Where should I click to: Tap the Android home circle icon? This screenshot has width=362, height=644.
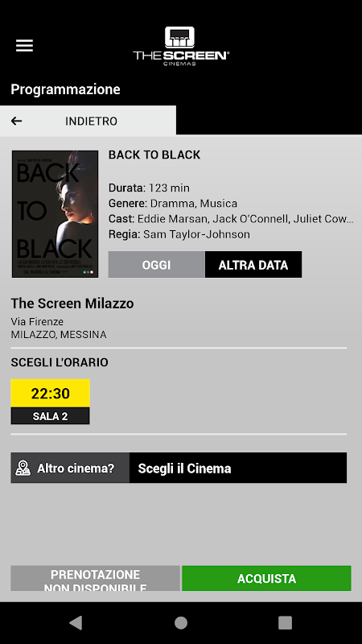coord(181,622)
